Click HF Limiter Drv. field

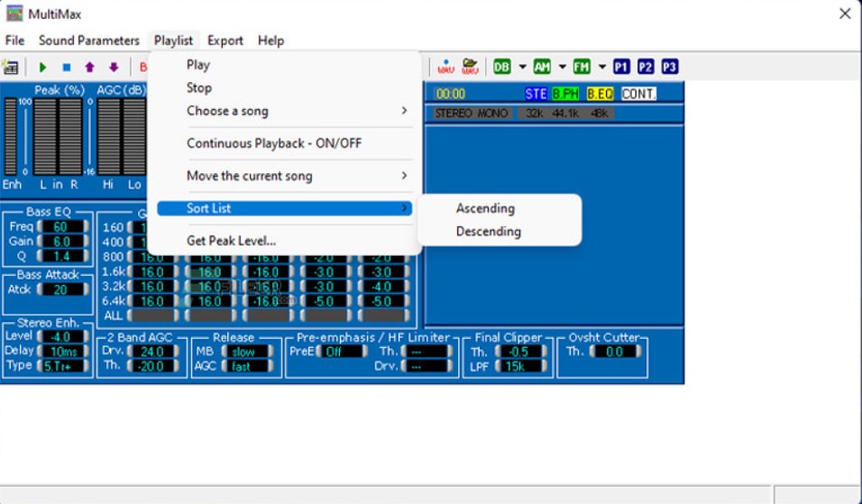pos(426,366)
